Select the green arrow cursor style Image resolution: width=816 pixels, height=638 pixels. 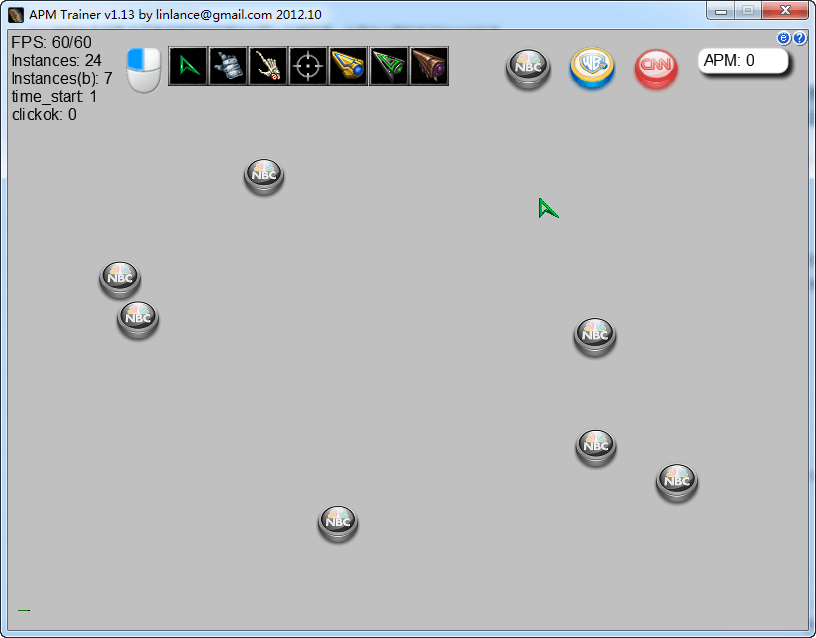tap(188, 66)
